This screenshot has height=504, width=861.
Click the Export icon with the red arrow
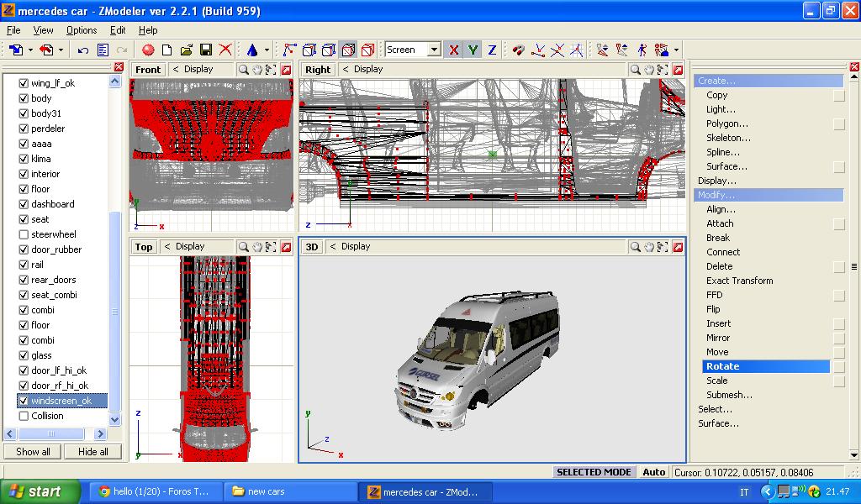(x=47, y=50)
